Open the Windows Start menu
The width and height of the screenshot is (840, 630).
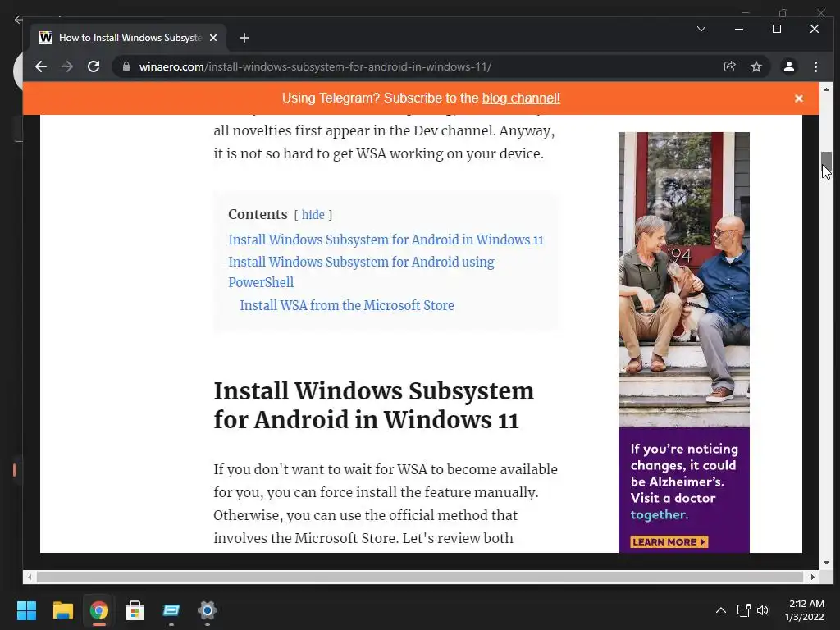tap(26, 610)
